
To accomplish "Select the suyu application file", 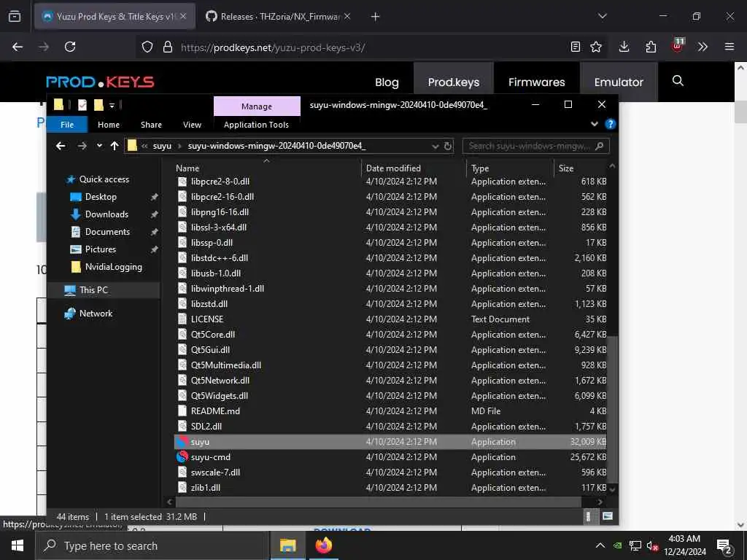I will click(x=391, y=442).
